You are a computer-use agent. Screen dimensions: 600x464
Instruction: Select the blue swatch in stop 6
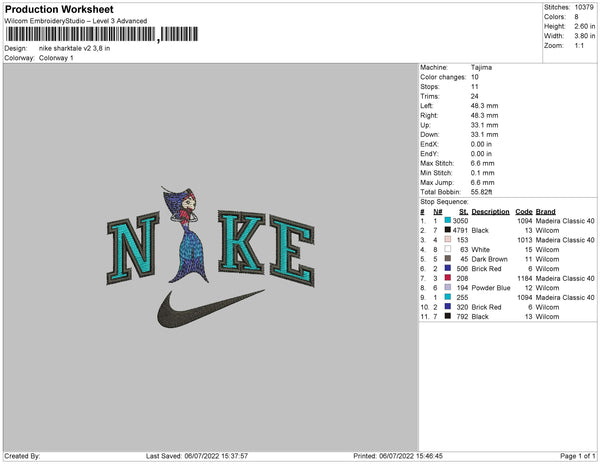[448, 268]
